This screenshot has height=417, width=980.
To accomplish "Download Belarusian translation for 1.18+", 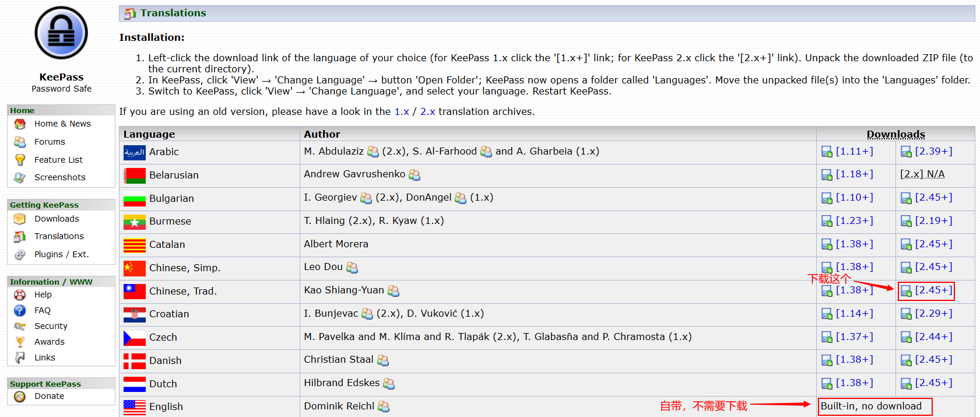I will click(855, 174).
